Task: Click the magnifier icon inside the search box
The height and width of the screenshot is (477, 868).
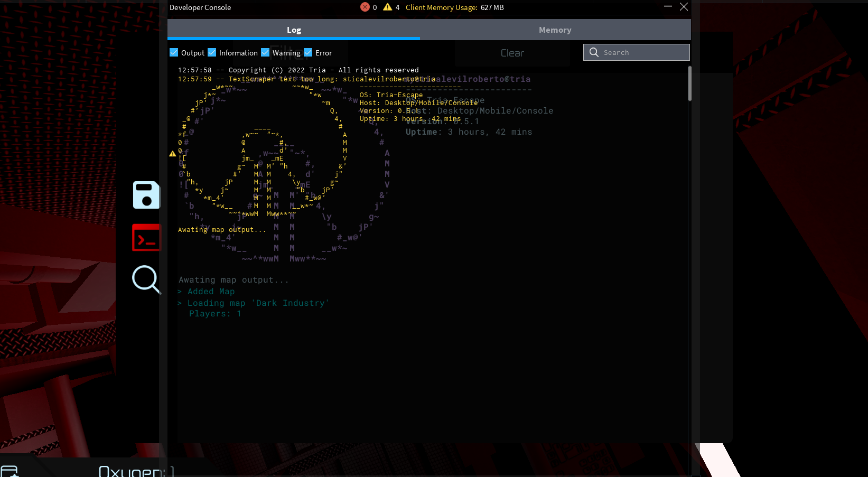Action: [594, 52]
